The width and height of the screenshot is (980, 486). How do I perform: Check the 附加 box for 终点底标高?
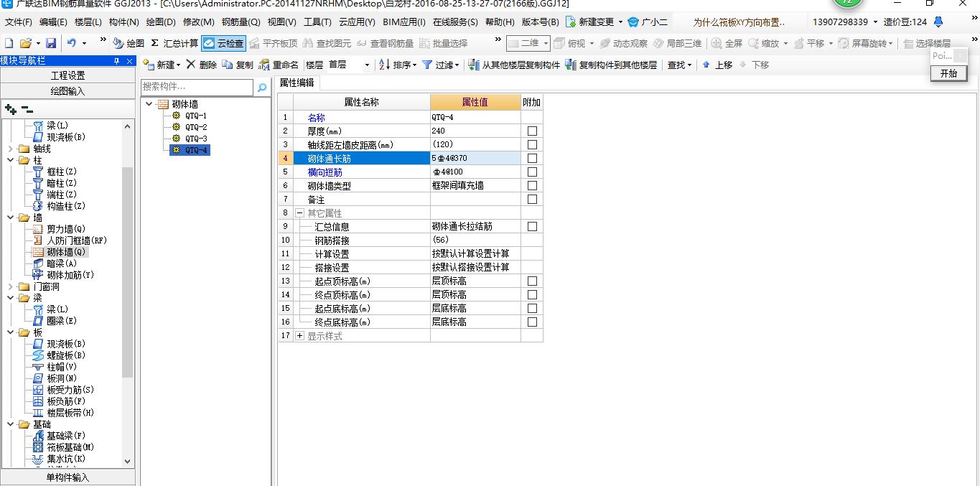tap(532, 322)
